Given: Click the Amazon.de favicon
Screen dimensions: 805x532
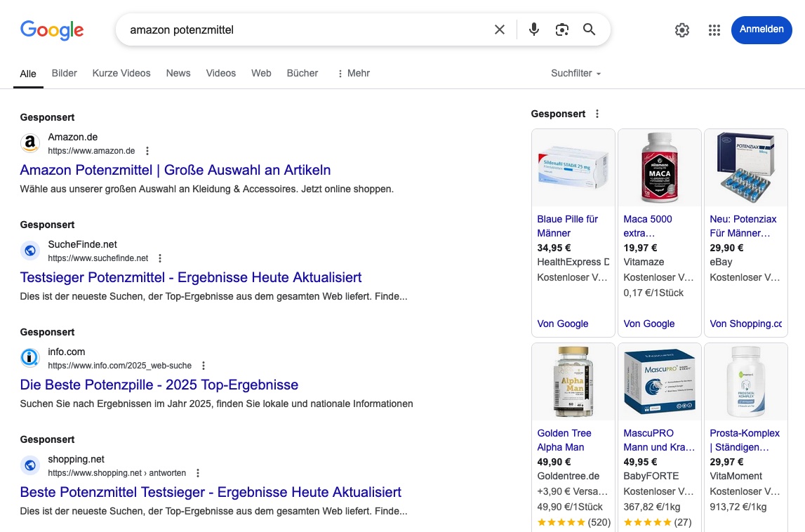Looking at the screenshot, I should coord(29,144).
